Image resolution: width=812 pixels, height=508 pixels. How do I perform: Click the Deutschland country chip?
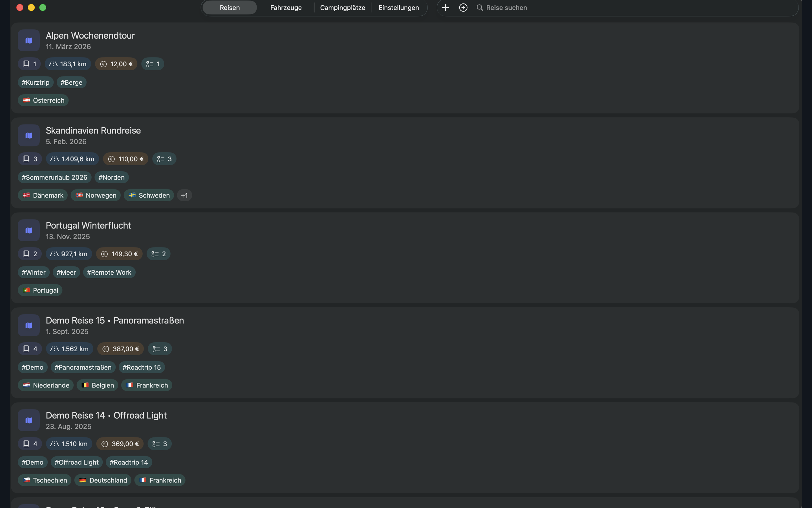pos(103,480)
